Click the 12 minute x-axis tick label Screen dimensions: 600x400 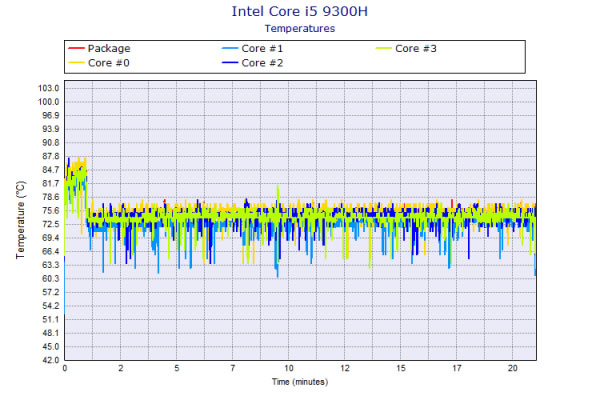tap(345, 368)
